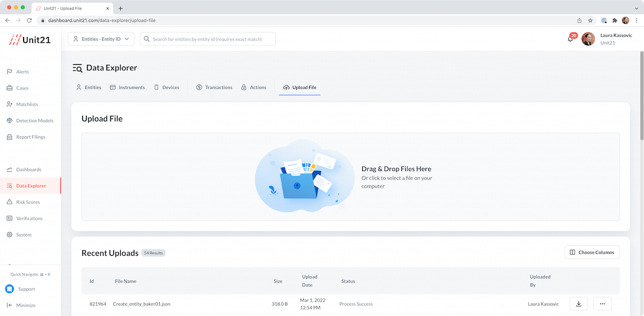Screen dimensions: 644x316
Task: Reload the page in browser
Action: pyautogui.click(x=29, y=20)
